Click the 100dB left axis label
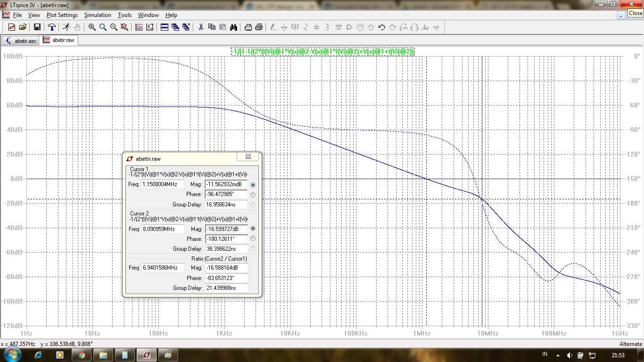Screen dimensions: 644x362 (x=12, y=56)
